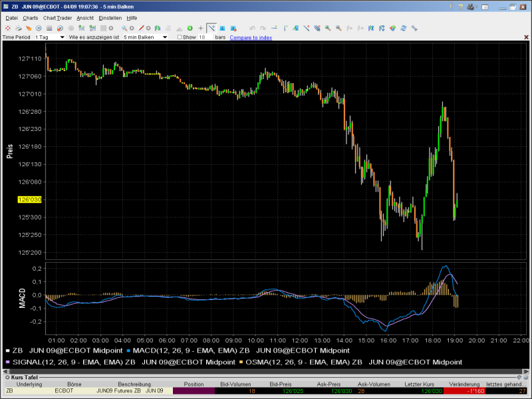Click the horizontal line tool icon
The height and width of the screenshot is (399, 532).
[274, 28]
